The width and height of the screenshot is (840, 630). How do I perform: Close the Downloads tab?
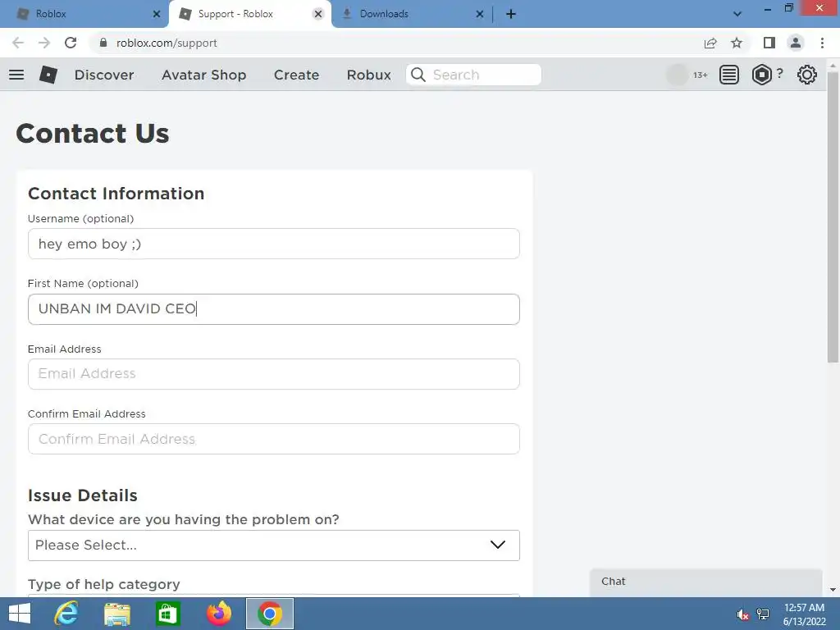(479, 14)
